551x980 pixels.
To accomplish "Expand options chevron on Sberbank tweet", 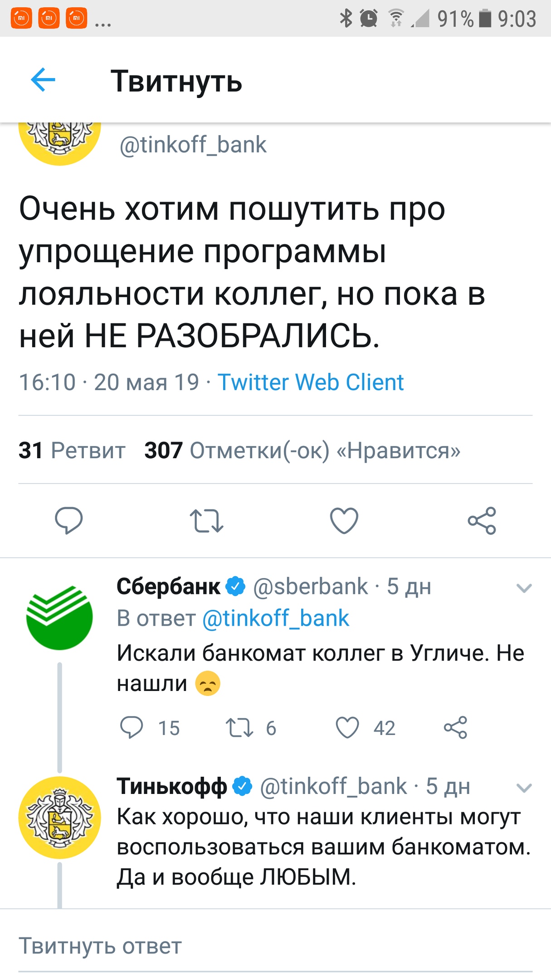I will 524,588.
